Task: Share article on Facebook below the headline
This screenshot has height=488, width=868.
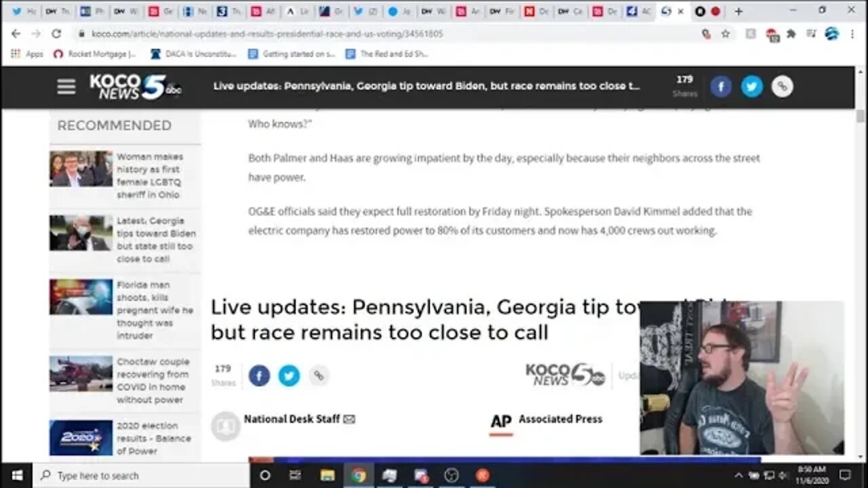Action: coord(259,375)
